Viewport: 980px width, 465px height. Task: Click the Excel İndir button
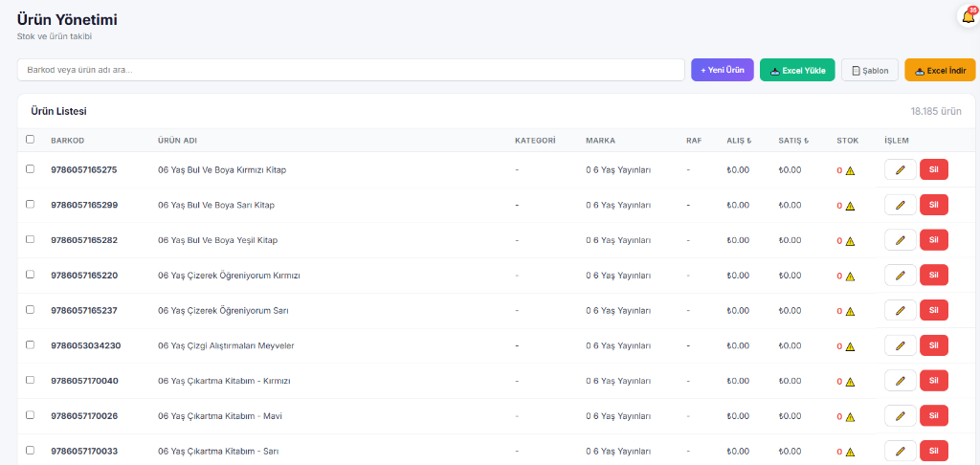click(940, 70)
